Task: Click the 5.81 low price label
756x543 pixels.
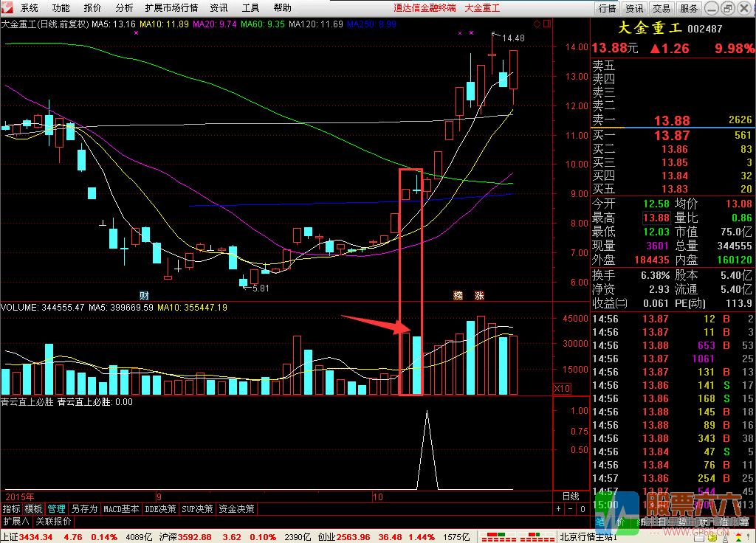Action: pyautogui.click(x=261, y=288)
